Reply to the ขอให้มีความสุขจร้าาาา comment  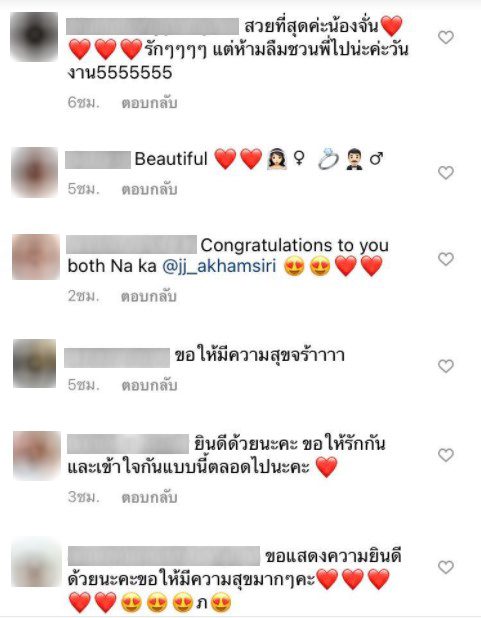149,385
